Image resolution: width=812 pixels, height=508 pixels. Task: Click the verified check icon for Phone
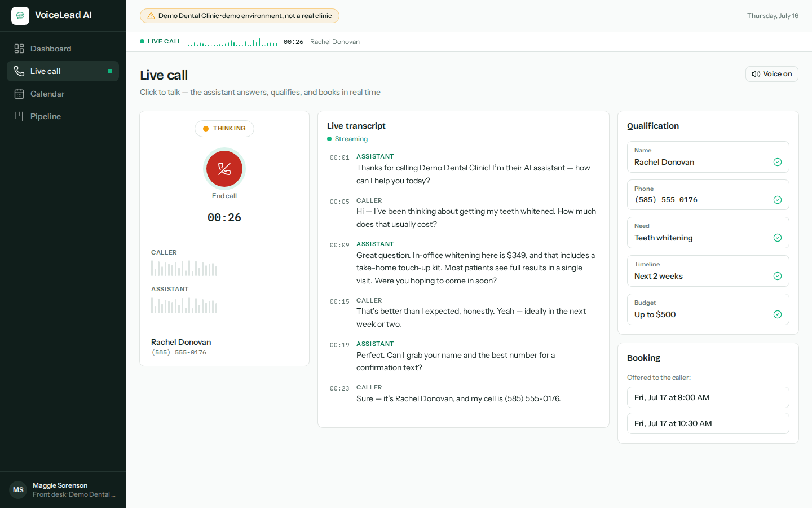pos(778,200)
